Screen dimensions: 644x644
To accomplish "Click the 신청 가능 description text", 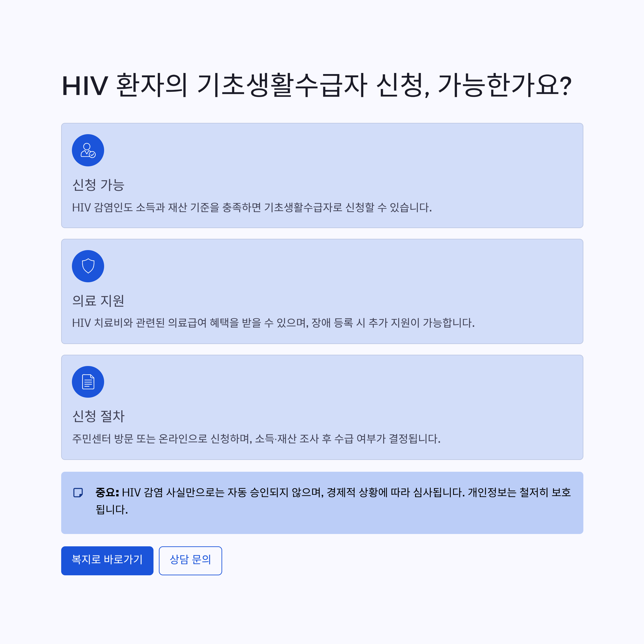I will coord(252,208).
